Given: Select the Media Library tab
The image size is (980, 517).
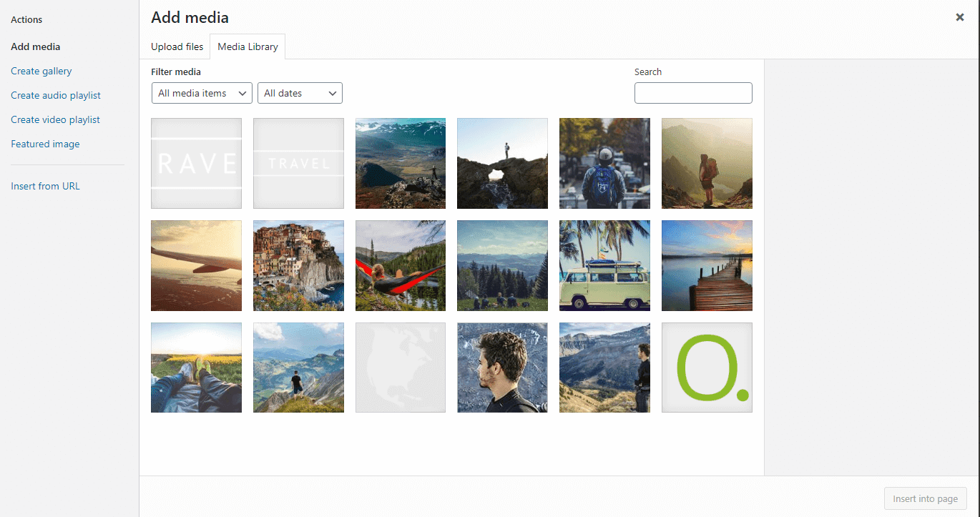Looking at the screenshot, I should (x=248, y=46).
